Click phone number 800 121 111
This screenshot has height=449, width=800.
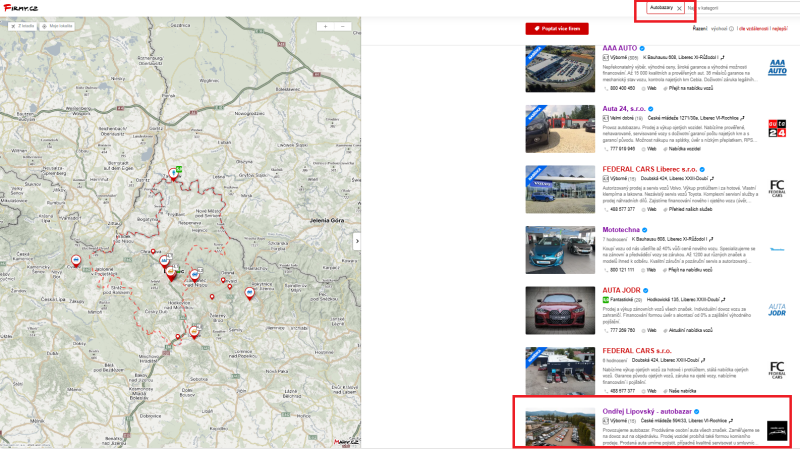click(x=622, y=270)
